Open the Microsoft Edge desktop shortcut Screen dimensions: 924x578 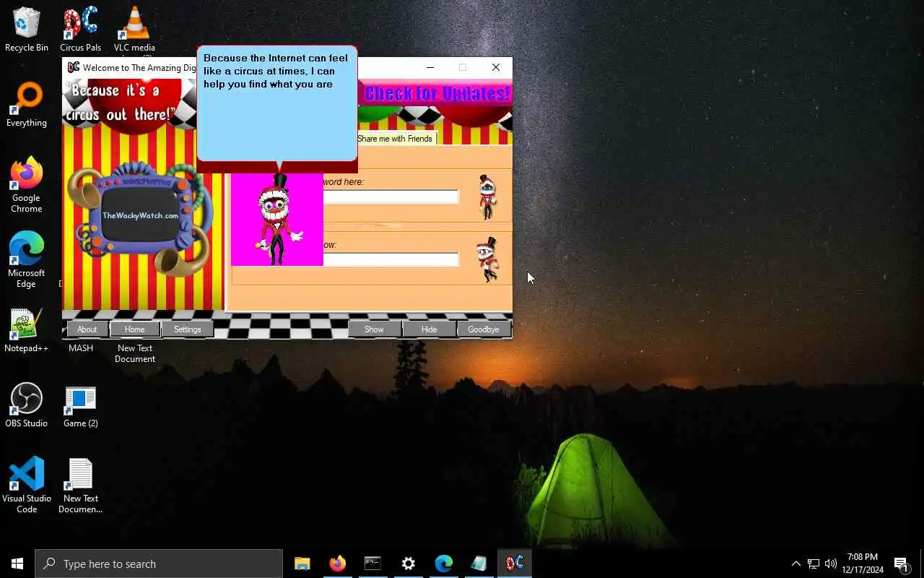[27, 259]
